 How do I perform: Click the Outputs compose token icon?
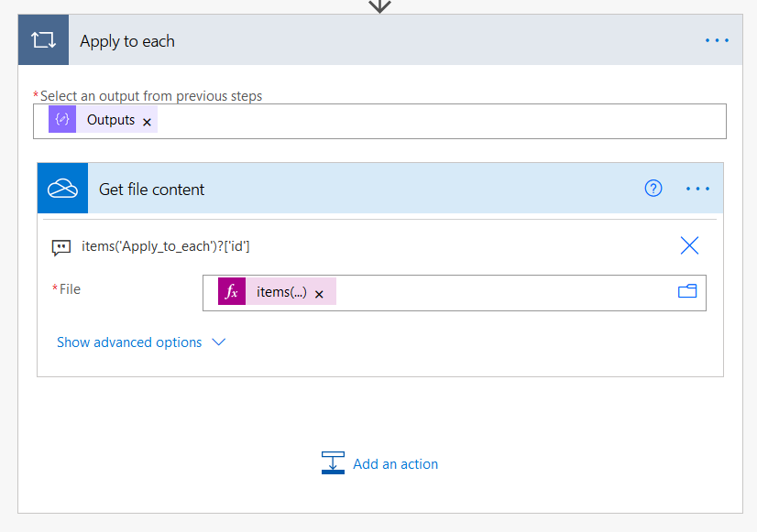tap(62, 119)
